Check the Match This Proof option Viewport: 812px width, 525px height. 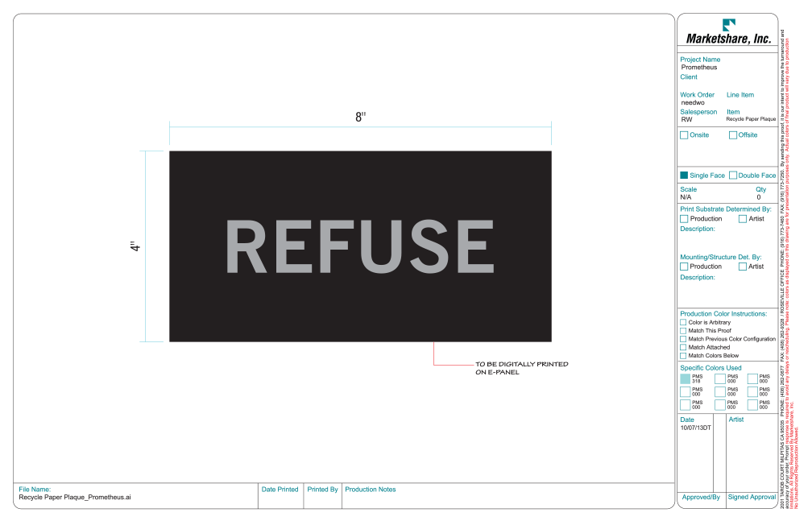tap(683, 331)
